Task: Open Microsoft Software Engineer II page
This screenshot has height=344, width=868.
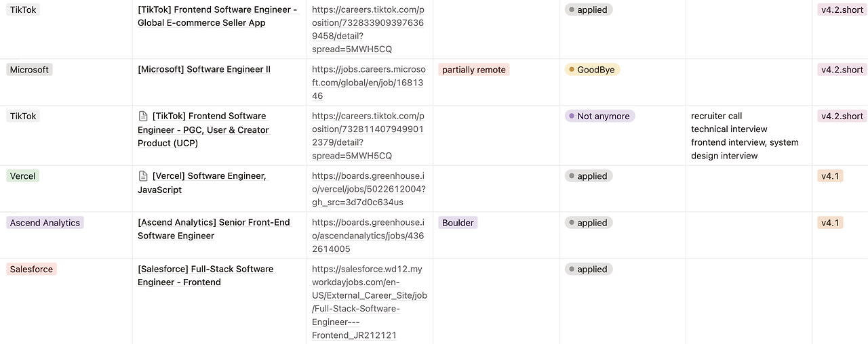Action: (x=204, y=70)
